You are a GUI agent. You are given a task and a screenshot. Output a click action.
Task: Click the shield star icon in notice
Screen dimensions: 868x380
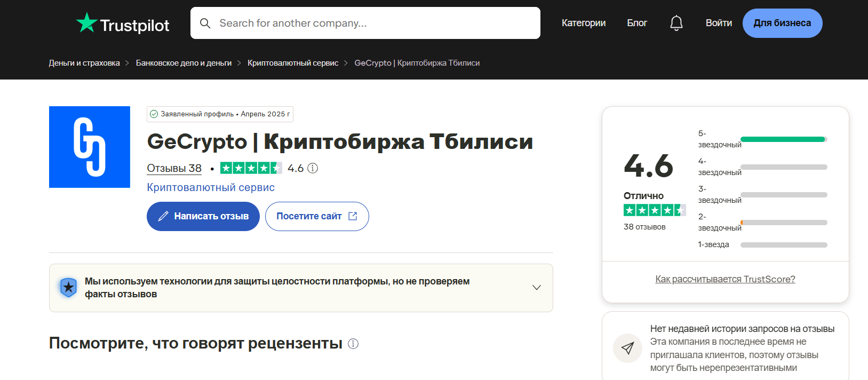(x=68, y=288)
